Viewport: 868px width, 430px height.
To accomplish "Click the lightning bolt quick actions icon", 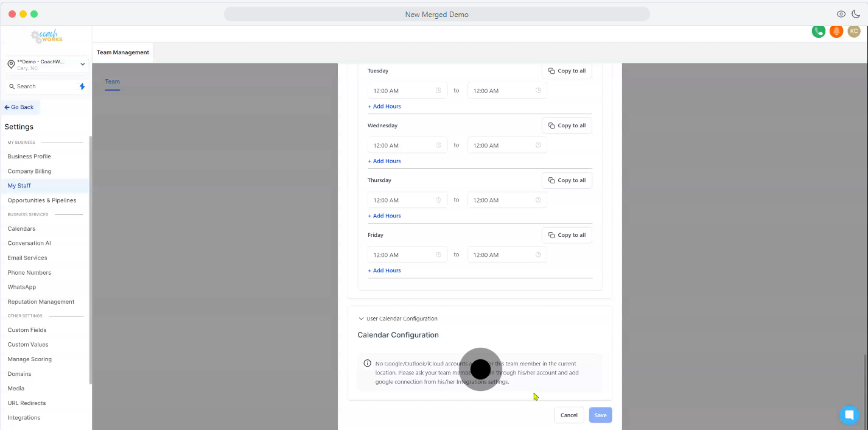I will click(82, 86).
